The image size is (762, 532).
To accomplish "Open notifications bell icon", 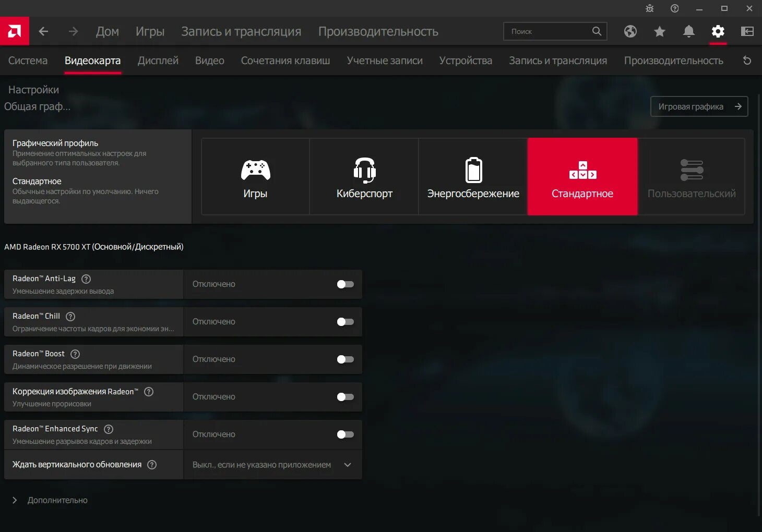I will tap(689, 31).
